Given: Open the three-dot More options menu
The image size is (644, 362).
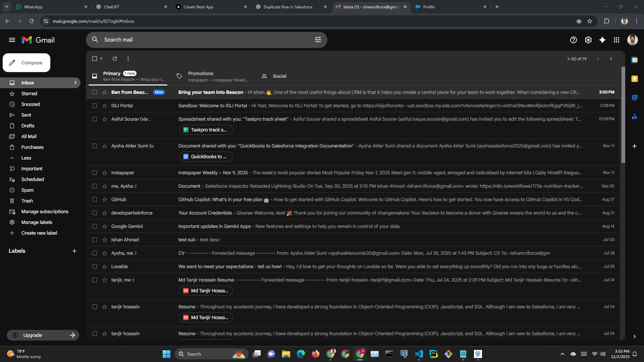Looking at the screenshot, I should point(128,59).
